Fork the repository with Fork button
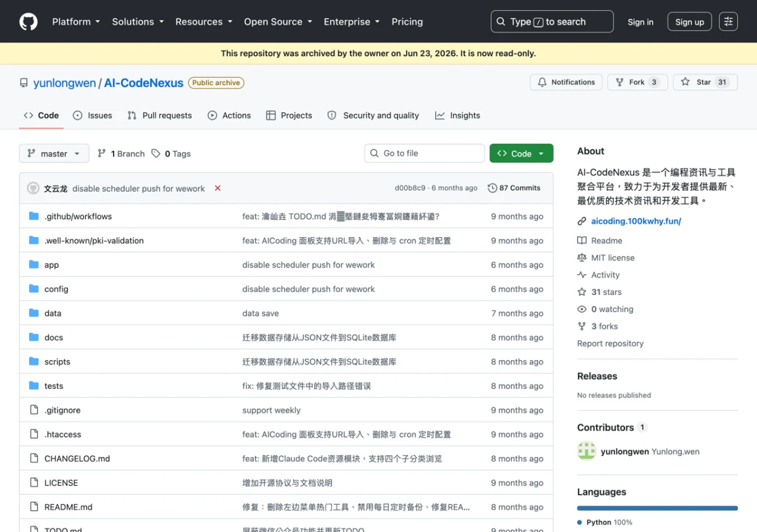 (638, 82)
